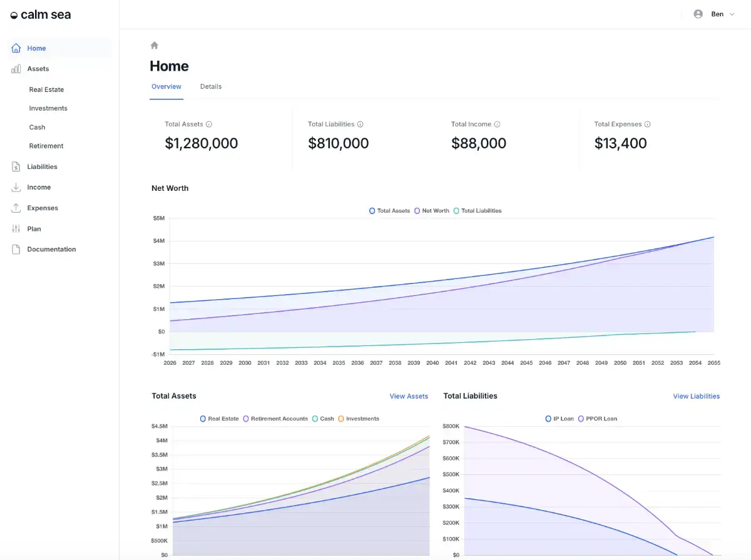
Task: Select the Overview tab
Action: [x=166, y=86]
